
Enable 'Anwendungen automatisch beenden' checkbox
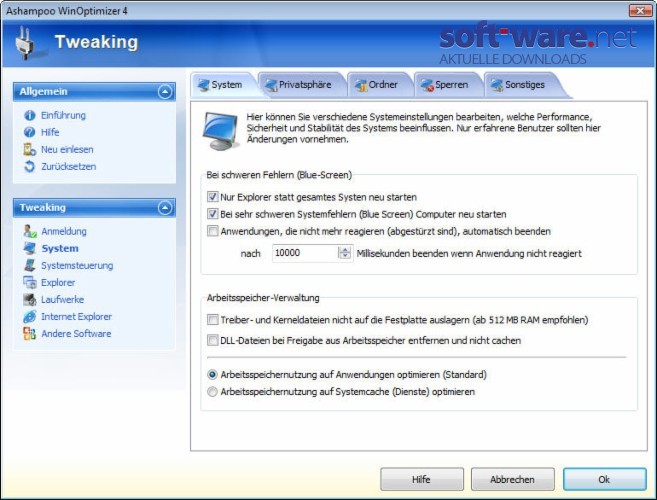(213, 231)
